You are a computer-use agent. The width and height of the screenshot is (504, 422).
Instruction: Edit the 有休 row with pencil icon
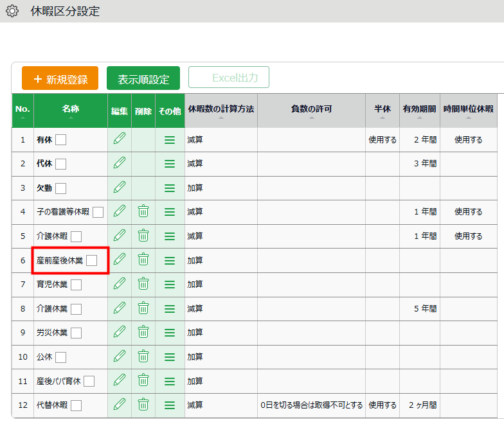pyautogui.click(x=120, y=139)
